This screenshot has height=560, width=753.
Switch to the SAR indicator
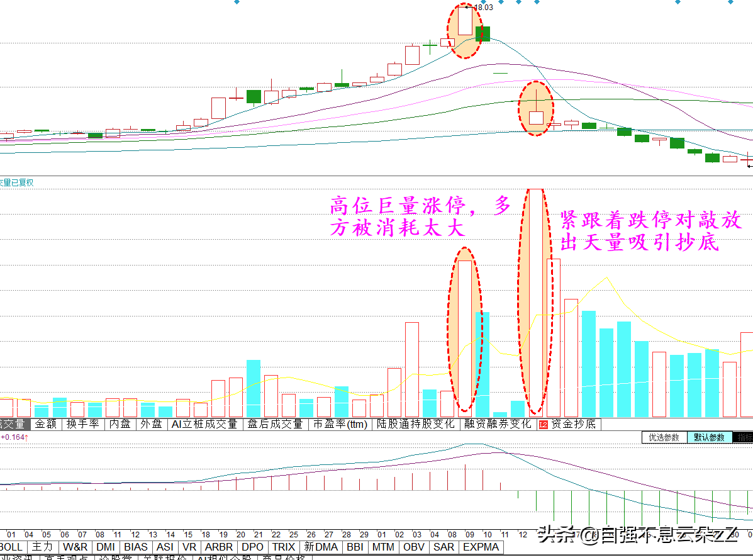[443, 547]
